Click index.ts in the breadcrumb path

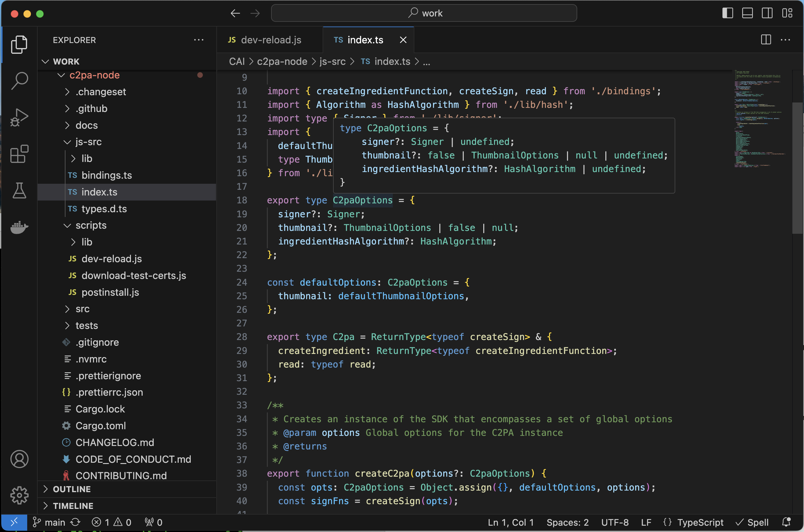click(x=385, y=61)
